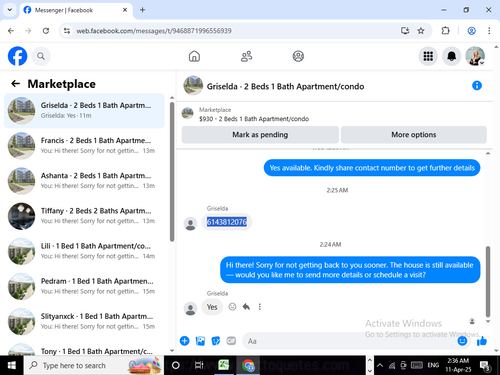Open Chrome three-dot menu
The image size is (500, 375).
[x=489, y=31]
